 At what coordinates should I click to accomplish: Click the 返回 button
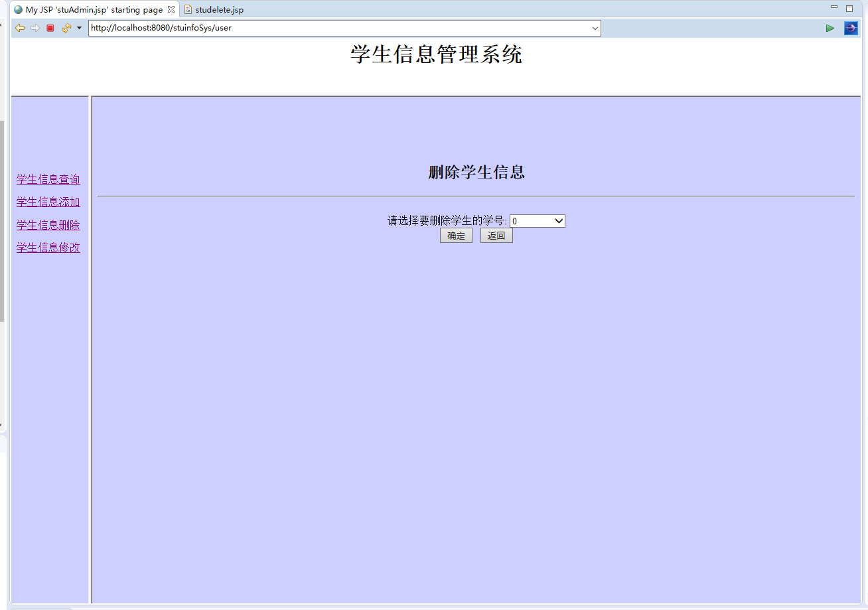tap(496, 236)
